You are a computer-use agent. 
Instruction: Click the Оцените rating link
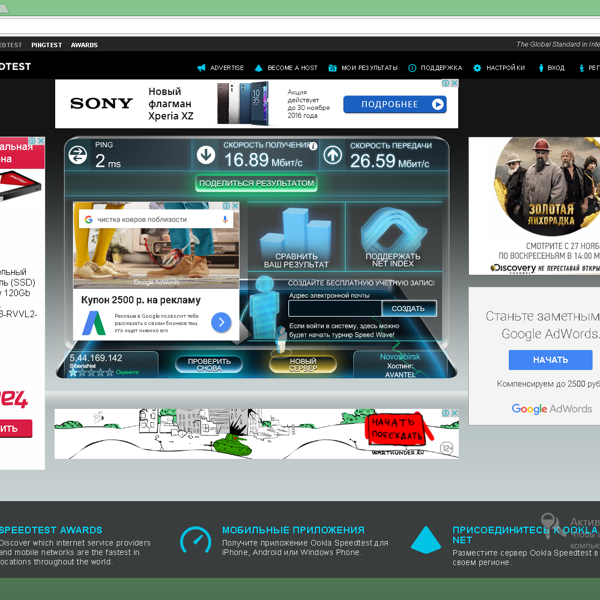click(127, 372)
